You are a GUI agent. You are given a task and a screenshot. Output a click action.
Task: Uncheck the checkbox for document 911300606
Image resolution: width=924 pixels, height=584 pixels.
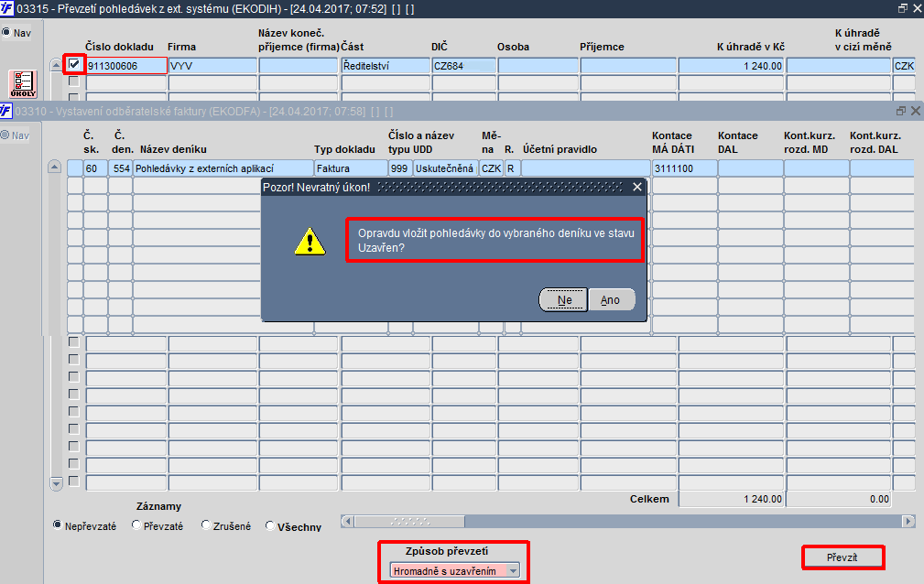pyautogui.click(x=74, y=64)
